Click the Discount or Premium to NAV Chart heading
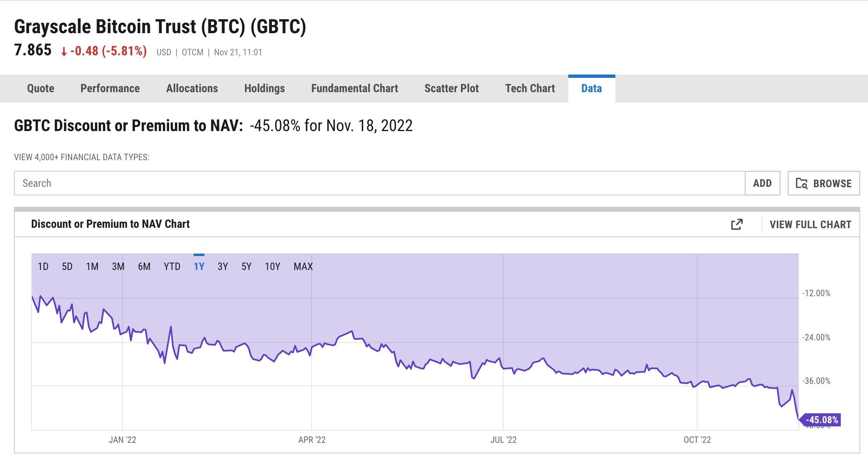 [111, 224]
